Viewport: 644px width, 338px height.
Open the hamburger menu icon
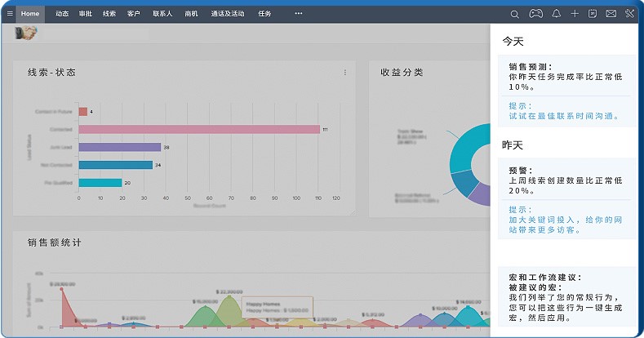coord(10,14)
